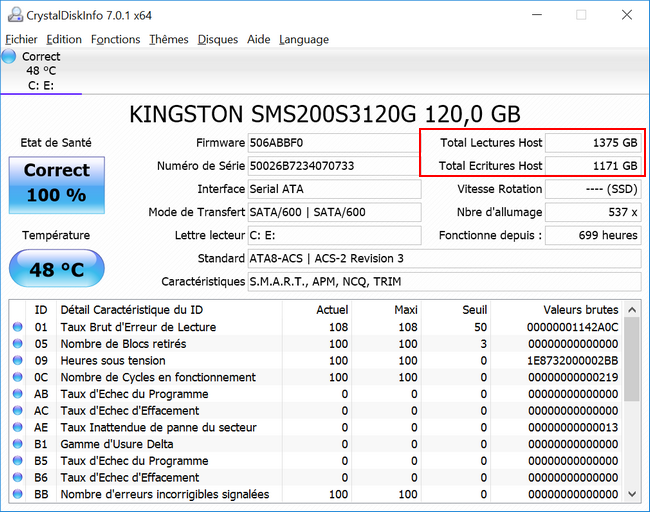650x512 pixels.
Task: Open the Fonctions menu
Action: [116, 39]
